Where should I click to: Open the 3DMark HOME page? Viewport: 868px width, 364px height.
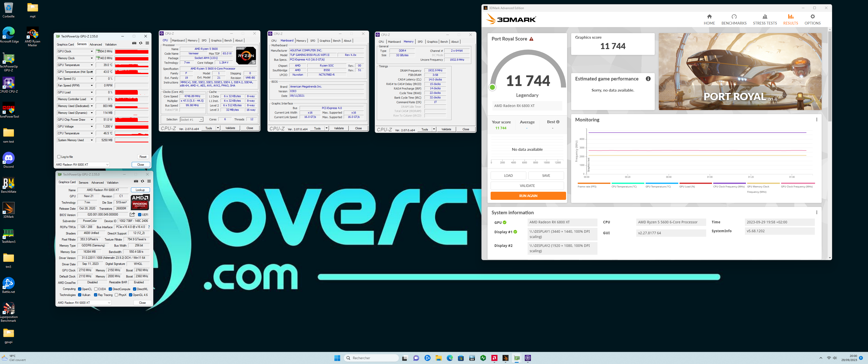(x=709, y=19)
